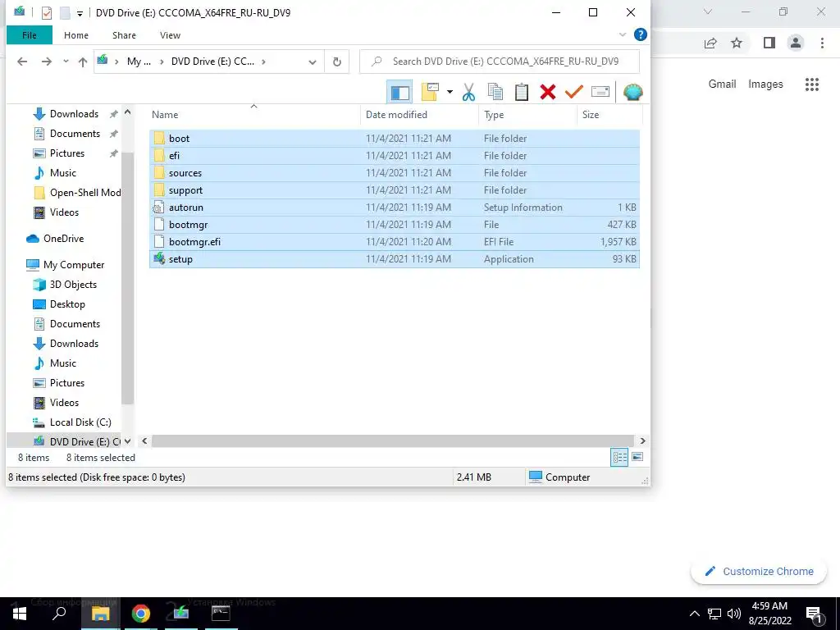Click the orange checkmark properties icon
The image size is (840, 630).
click(x=573, y=92)
